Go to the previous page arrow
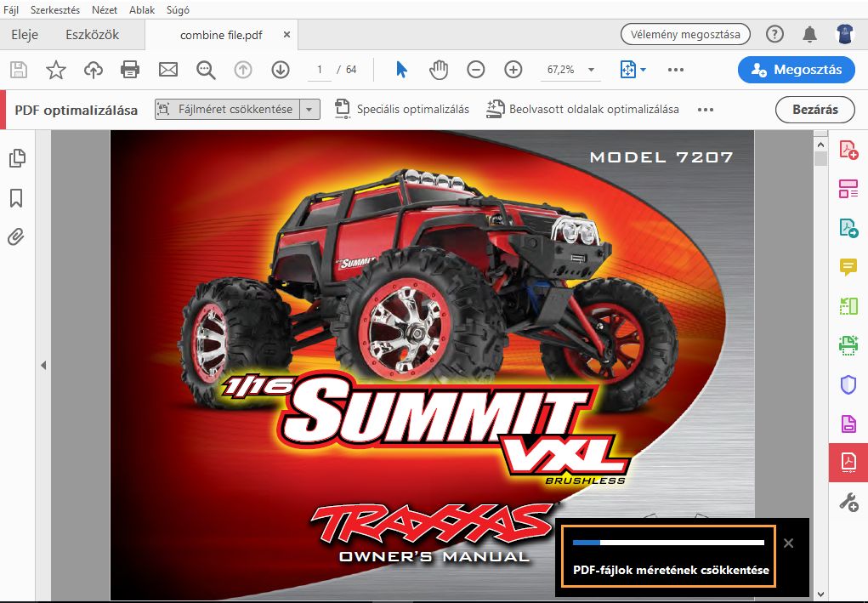The width and height of the screenshot is (868, 603). [243, 70]
